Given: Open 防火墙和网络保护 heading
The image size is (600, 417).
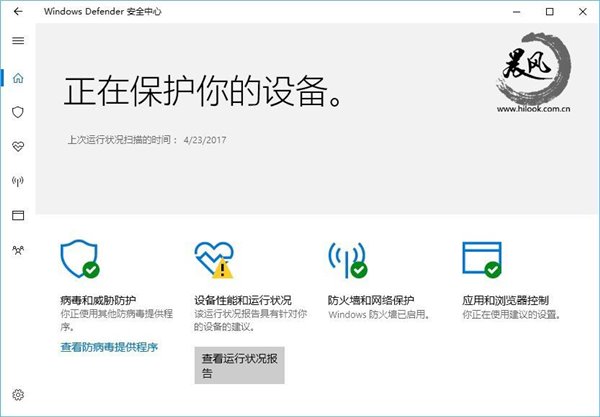Looking at the screenshot, I should 371,300.
